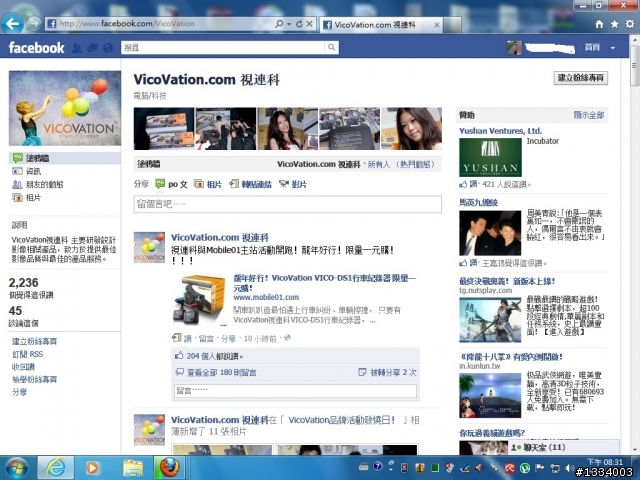640x480 pixels.
Task: Click the taskbar clock showing 08:31
Action: (x=605, y=462)
